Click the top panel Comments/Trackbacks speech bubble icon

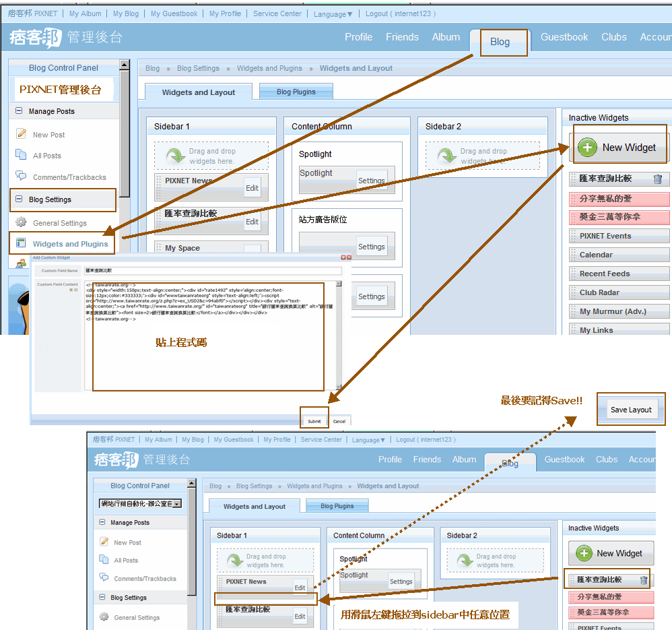(21, 177)
